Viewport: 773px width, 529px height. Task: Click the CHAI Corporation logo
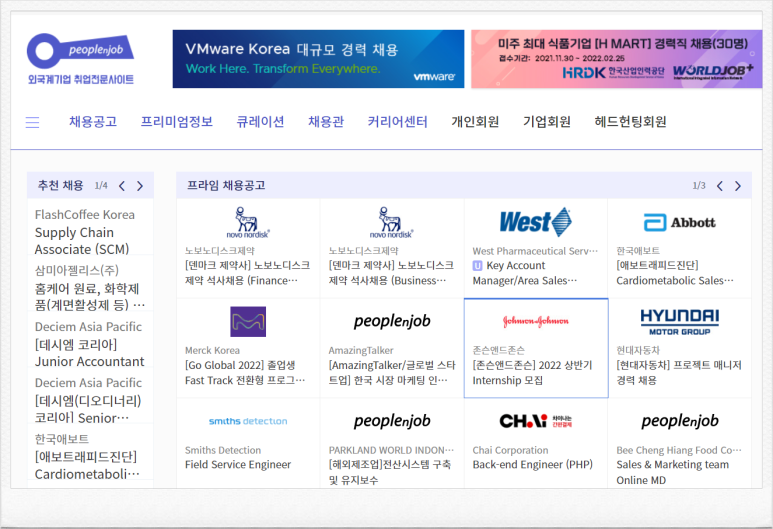(x=536, y=421)
